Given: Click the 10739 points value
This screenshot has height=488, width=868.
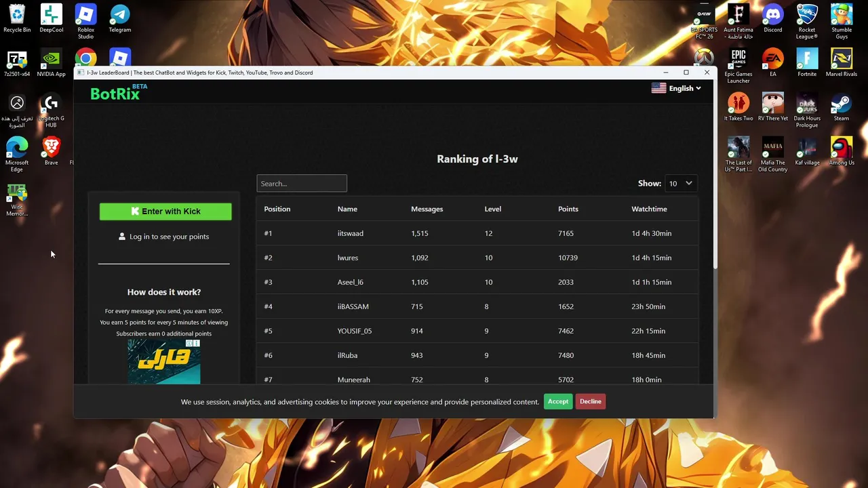Looking at the screenshot, I should click(568, 258).
